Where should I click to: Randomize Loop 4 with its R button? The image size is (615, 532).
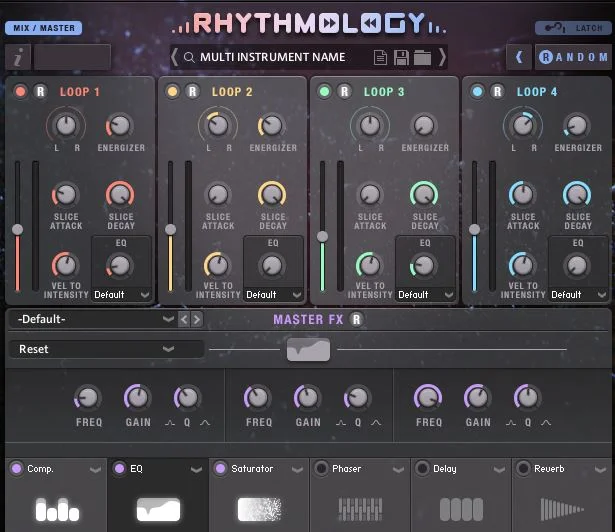(x=497, y=91)
